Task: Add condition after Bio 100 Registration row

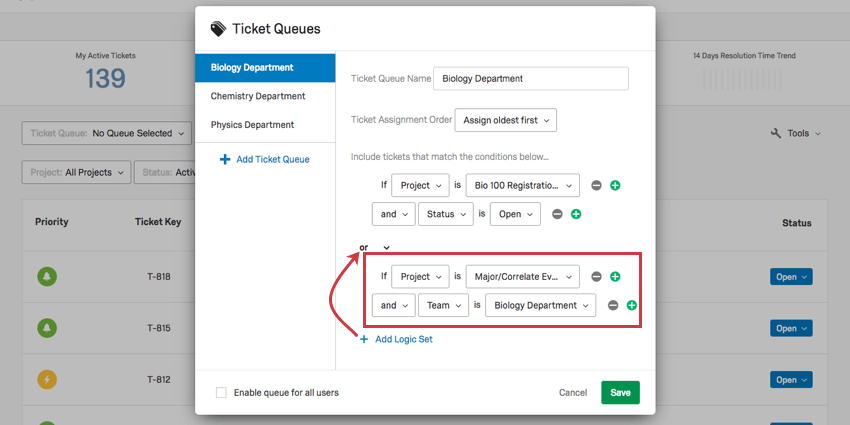Action: coord(615,185)
